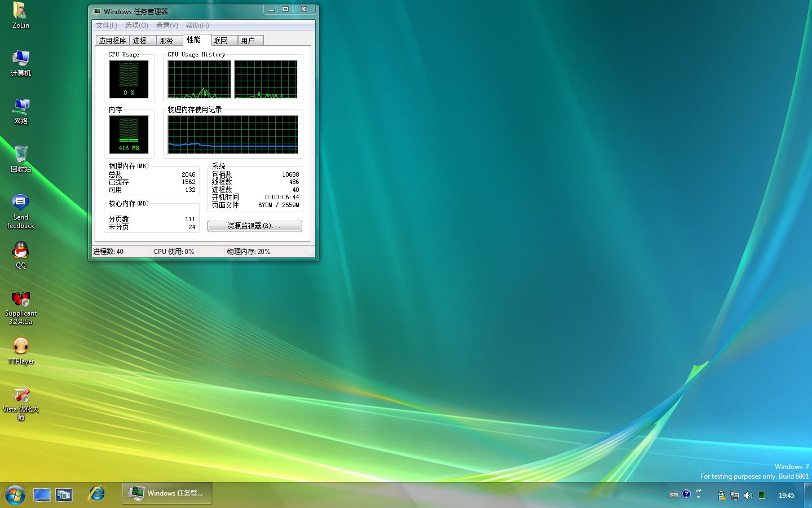Image resolution: width=812 pixels, height=508 pixels.
Task: Minimize the Windows 任务管理器 window
Action: 271,10
